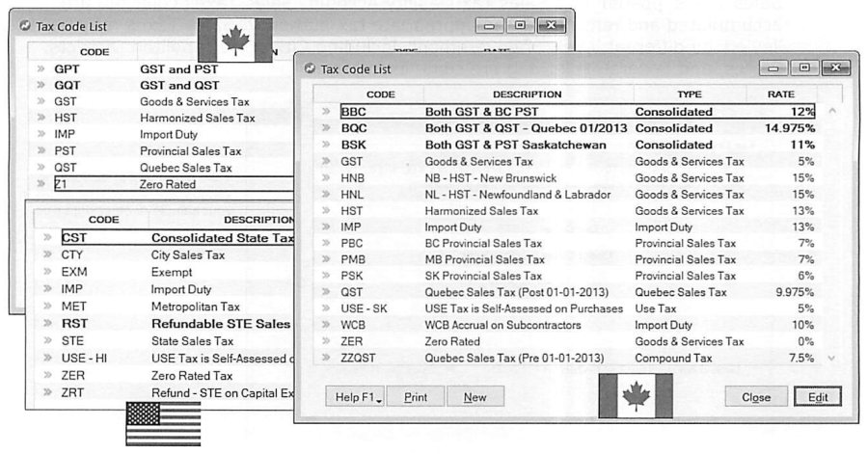This screenshot has height=454, width=868.
Task: Click arrow icon beside PSK code
Action: pos(327,276)
